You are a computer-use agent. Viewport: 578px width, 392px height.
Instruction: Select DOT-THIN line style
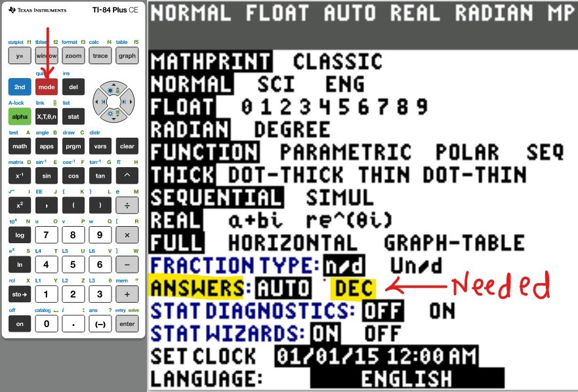(475, 175)
